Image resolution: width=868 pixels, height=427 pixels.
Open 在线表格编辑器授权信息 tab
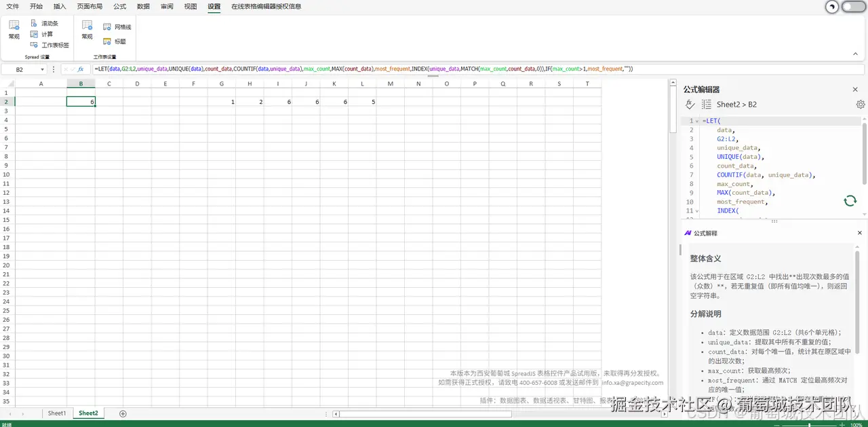pyautogui.click(x=267, y=6)
